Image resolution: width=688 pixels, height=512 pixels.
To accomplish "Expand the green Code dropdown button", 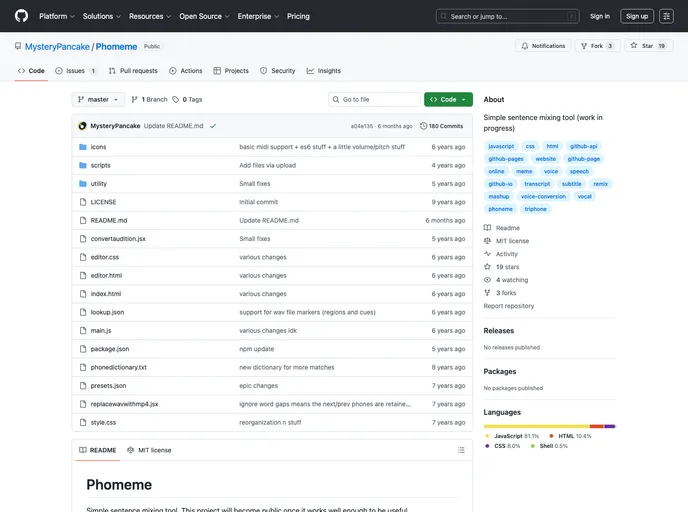I will [x=447, y=100].
